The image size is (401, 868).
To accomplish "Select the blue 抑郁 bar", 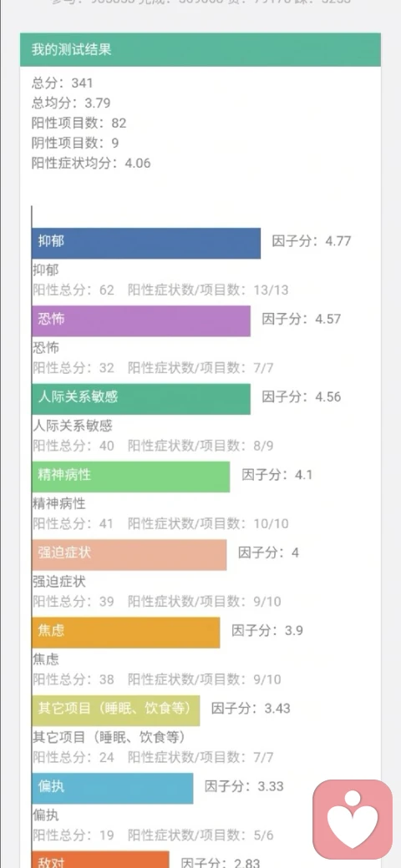I will click(146, 243).
